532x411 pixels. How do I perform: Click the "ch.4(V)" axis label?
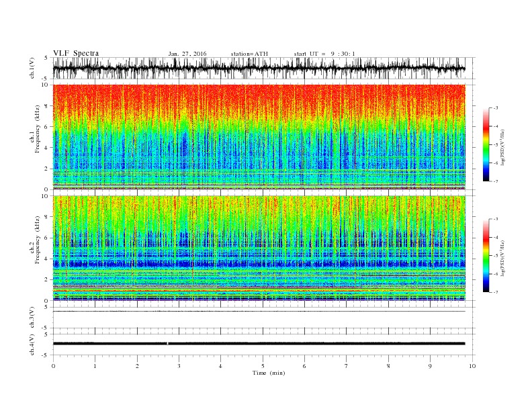[x=32, y=345]
